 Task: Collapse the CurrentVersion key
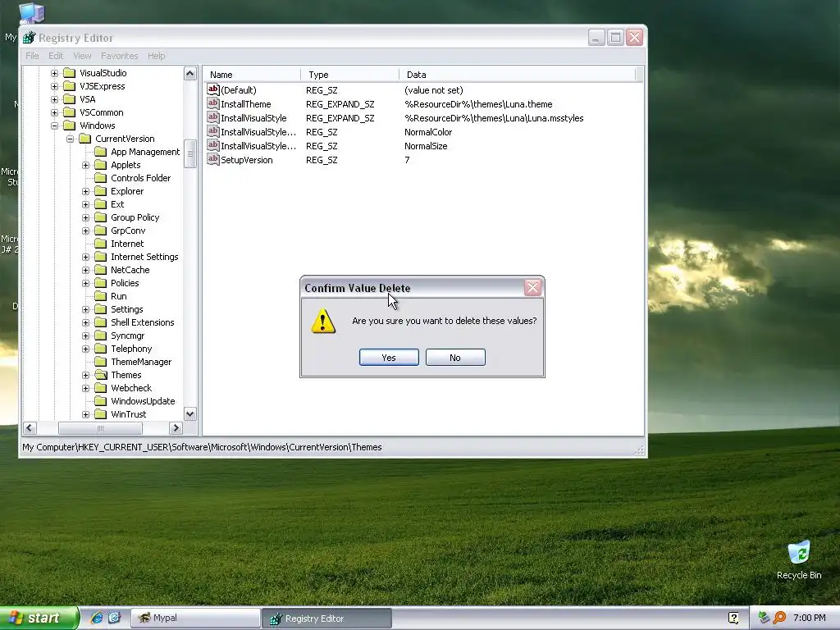[x=71, y=139]
